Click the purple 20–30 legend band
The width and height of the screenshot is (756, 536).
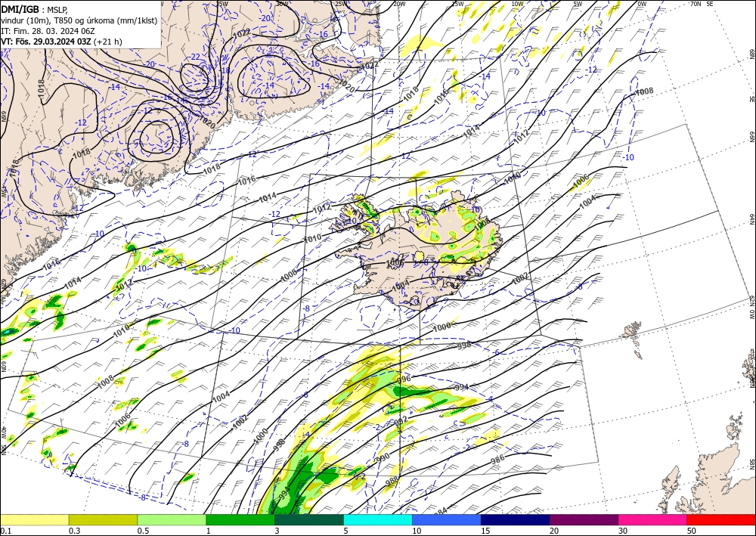pyautogui.click(x=584, y=519)
